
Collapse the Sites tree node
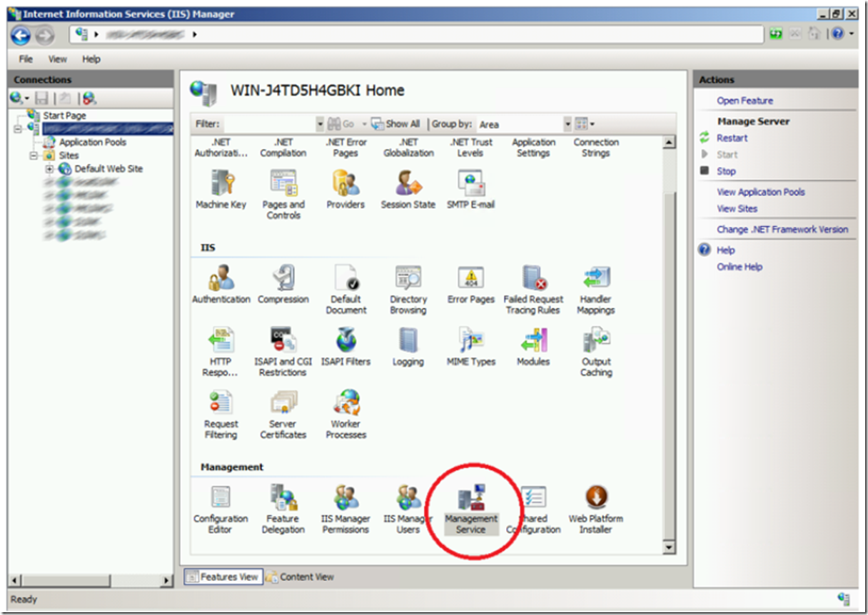(x=34, y=155)
